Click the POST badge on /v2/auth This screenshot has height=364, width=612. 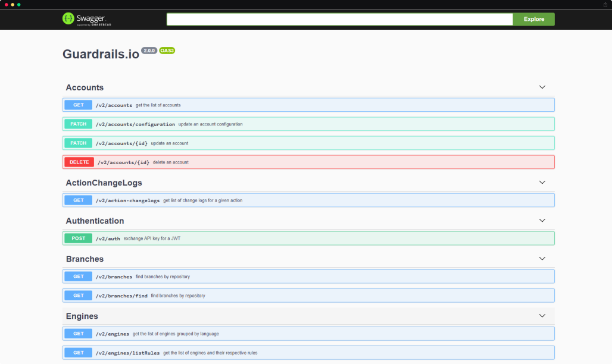78,238
